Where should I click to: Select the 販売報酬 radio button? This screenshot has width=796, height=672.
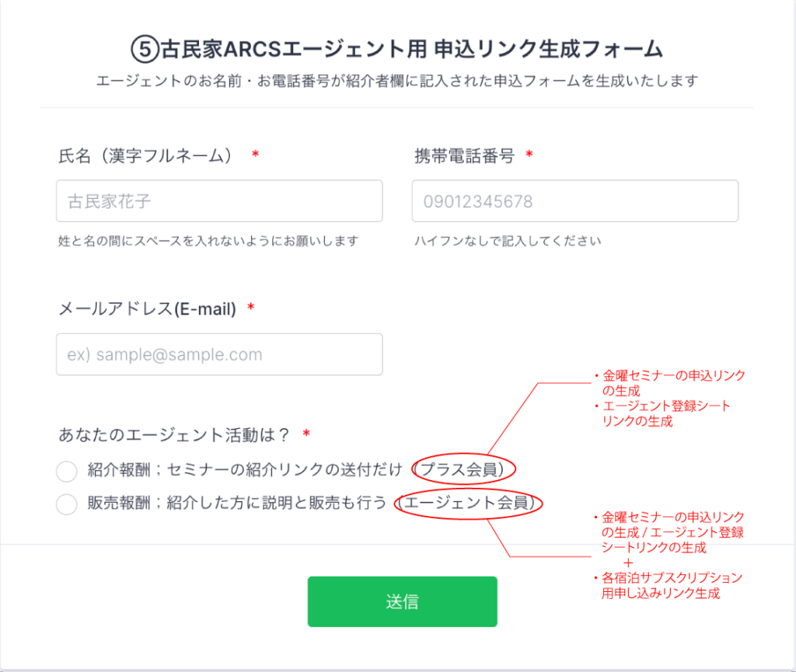(x=67, y=503)
